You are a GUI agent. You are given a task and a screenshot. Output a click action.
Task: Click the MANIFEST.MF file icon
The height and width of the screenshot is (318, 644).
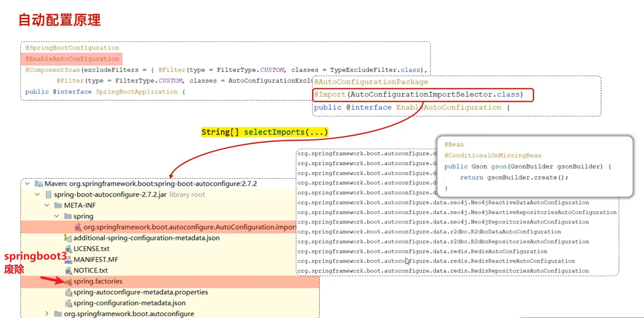coord(68,259)
